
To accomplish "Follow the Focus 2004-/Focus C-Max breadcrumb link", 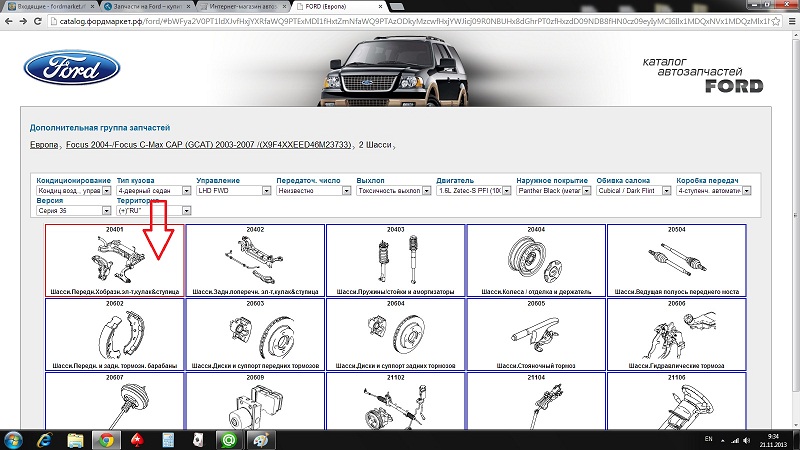I will pyautogui.click(x=209, y=145).
